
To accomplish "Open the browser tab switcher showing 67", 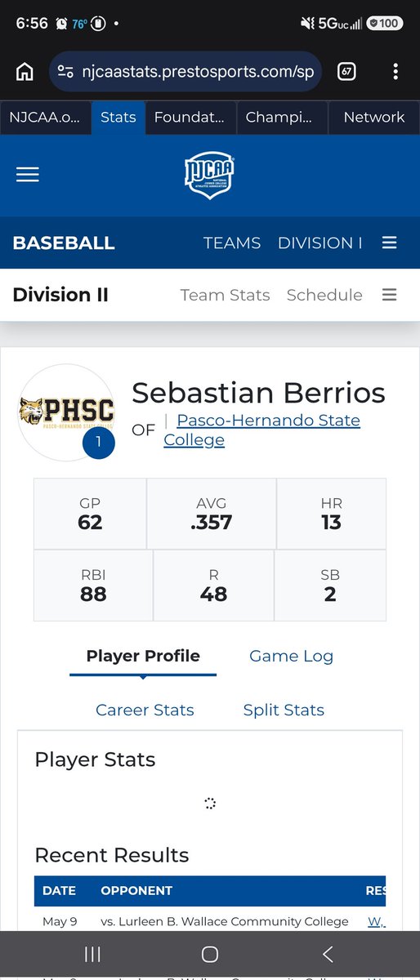I will [346, 72].
